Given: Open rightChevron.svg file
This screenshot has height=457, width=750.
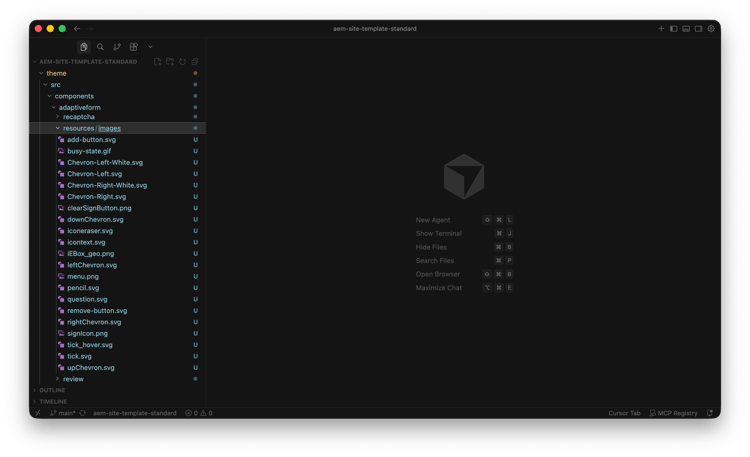Looking at the screenshot, I should point(94,322).
